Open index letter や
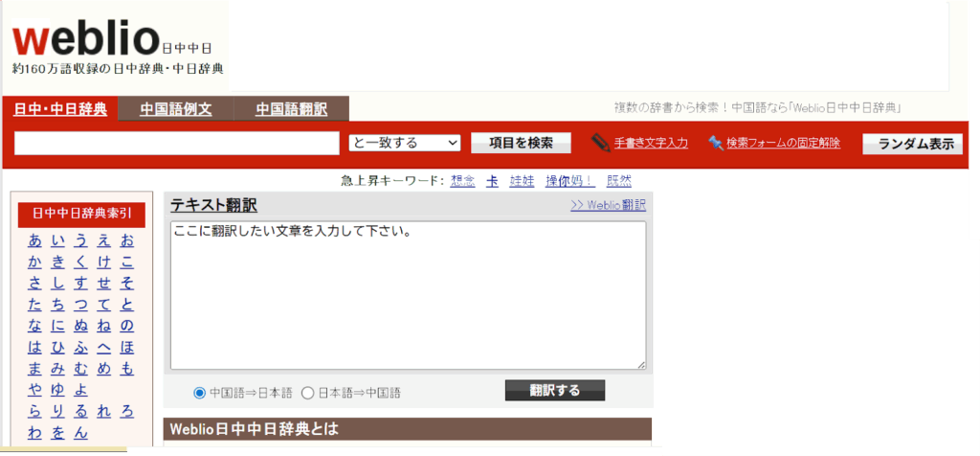980x456 pixels. click(35, 390)
